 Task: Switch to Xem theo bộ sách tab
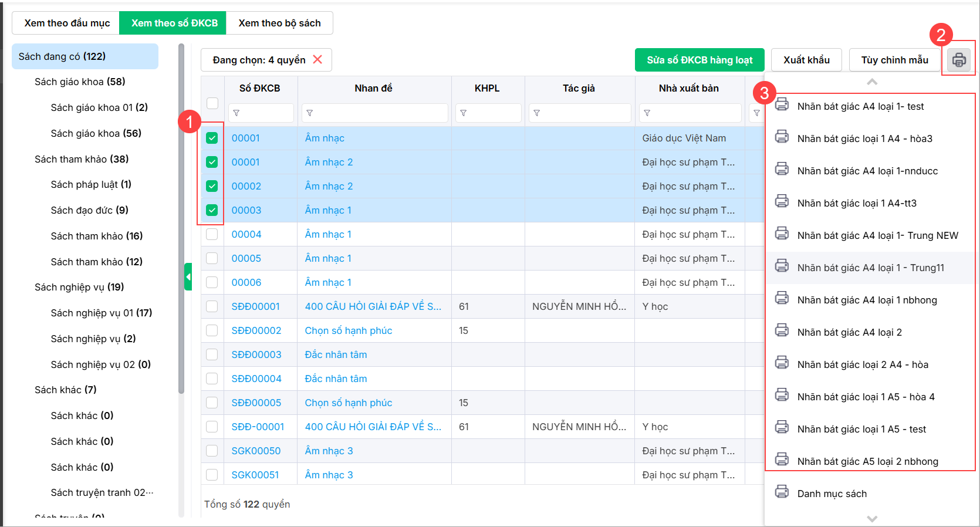coord(279,23)
